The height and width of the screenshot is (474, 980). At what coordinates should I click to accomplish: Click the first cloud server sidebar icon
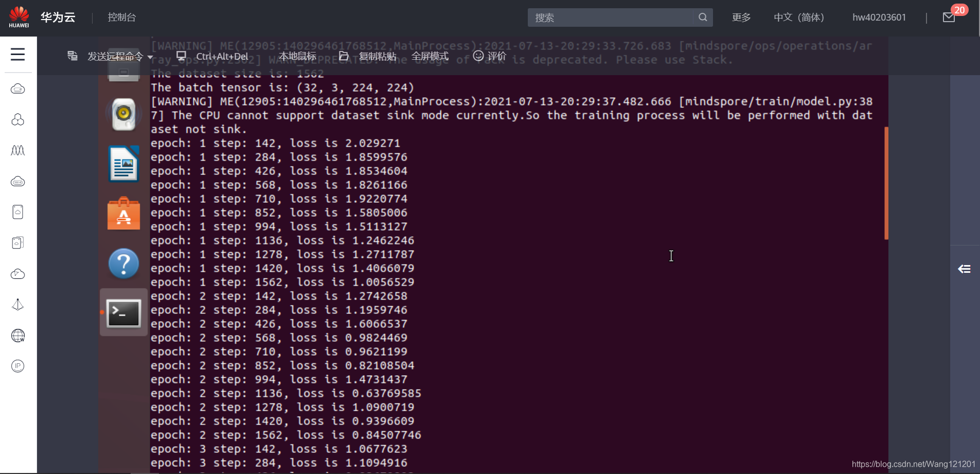tap(18, 89)
